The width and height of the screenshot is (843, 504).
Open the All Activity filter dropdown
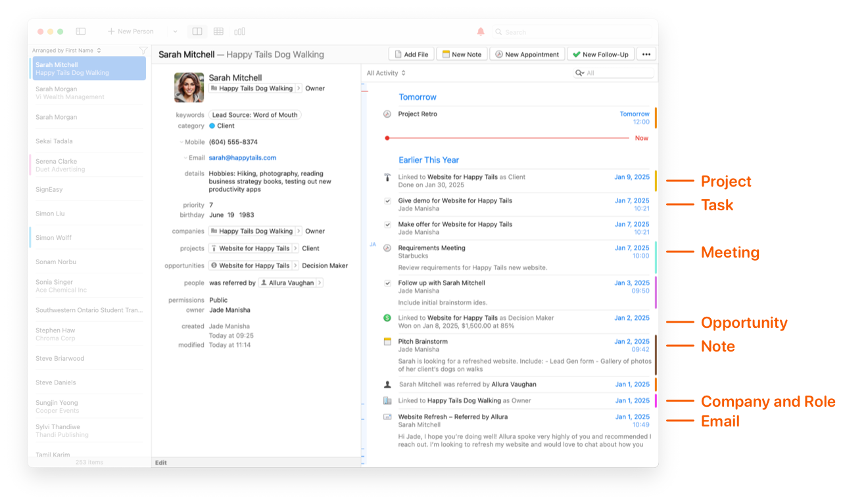pos(386,73)
